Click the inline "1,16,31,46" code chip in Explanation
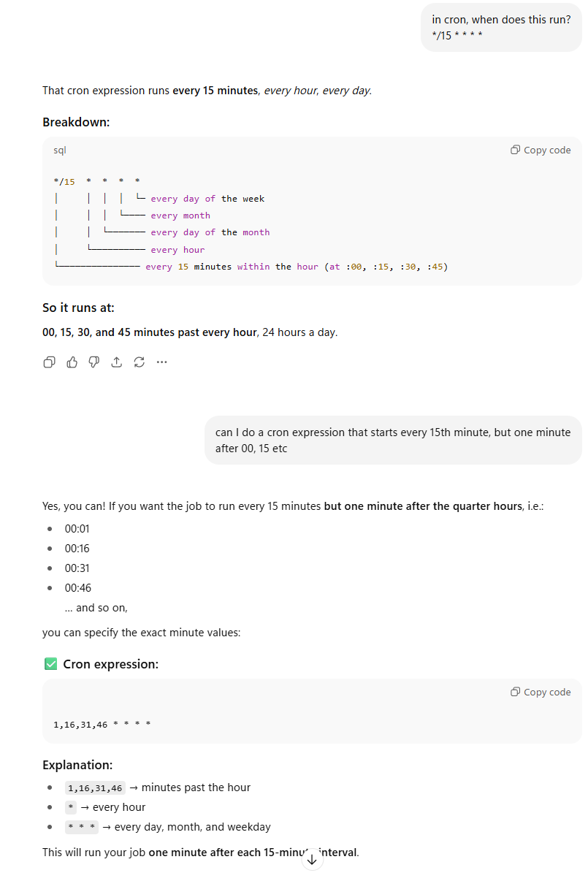 pyautogui.click(x=95, y=788)
